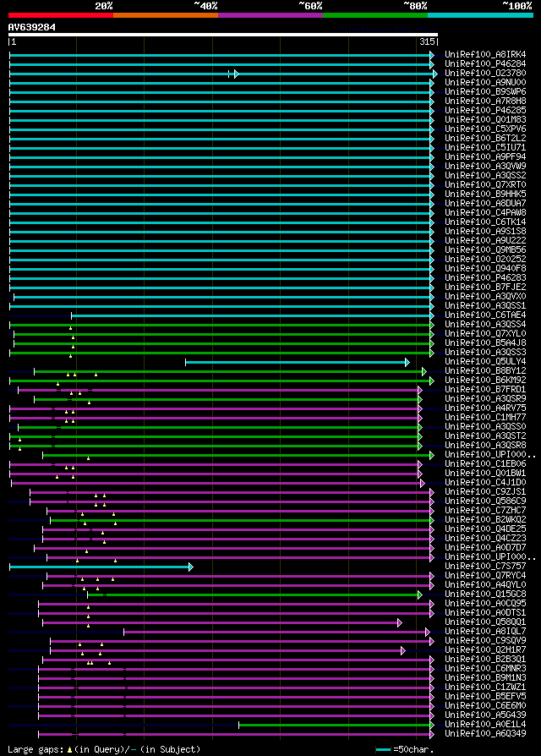Image resolution: width=541 pixels, height=756 pixels.
Task: Click the purple ~60% identity legend segment
Action: point(270,15)
